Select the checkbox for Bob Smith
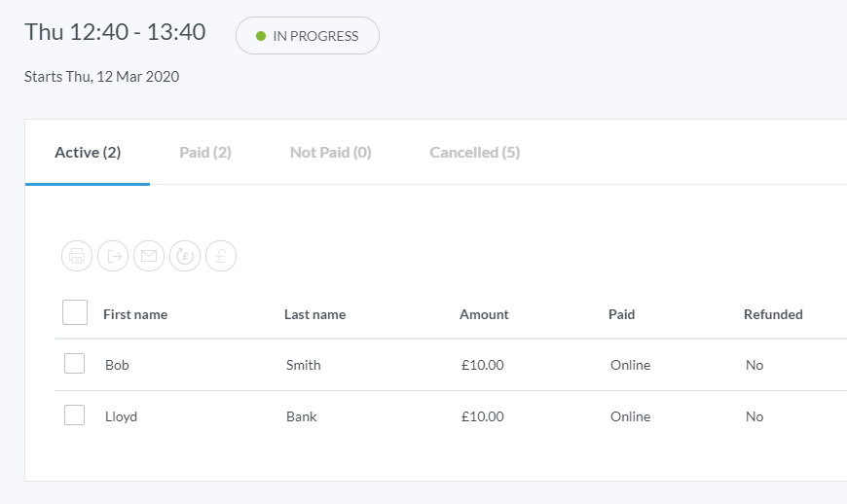The width and height of the screenshot is (847, 504). [75, 364]
